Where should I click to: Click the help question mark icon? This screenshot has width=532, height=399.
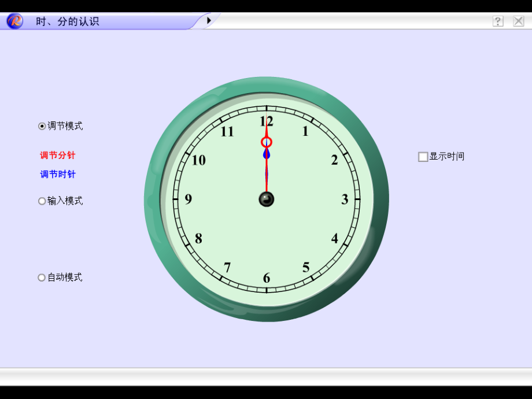pos(498,21)
